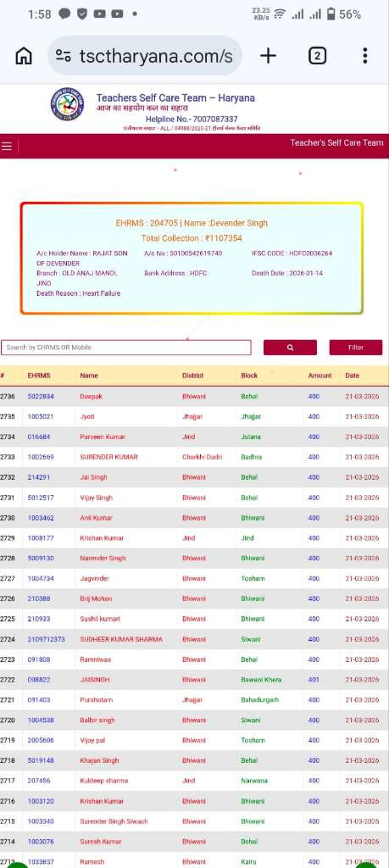Click the Teachers Self Care Team logo
This screenshot has height=868, width=389.
coord(67,104)
